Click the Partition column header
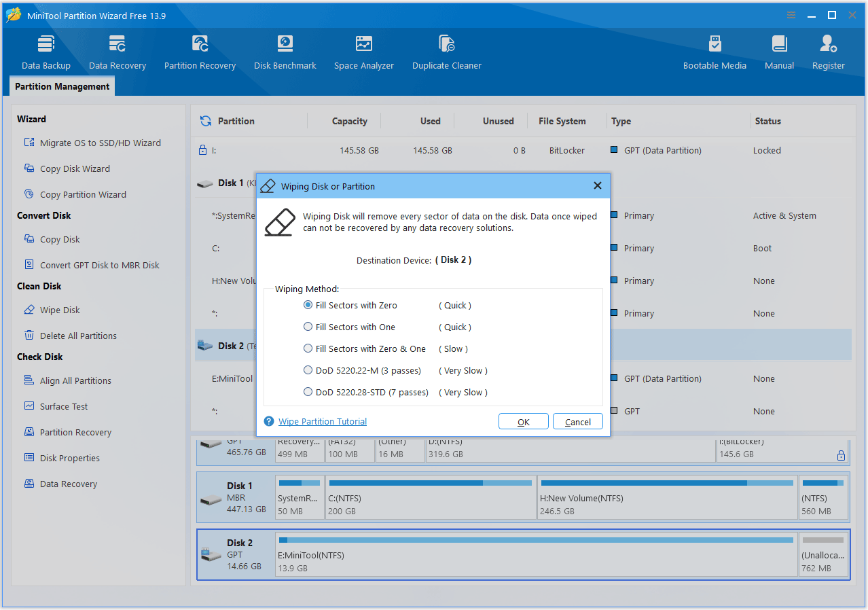The image size is (868, 610). click(x=236, y=121)
